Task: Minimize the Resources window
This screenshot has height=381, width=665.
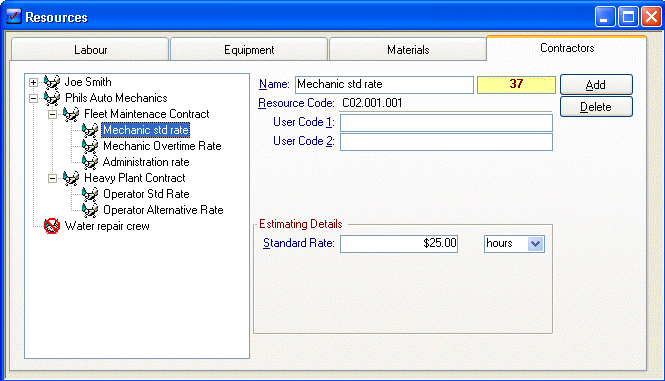Action: click(605, 17)
